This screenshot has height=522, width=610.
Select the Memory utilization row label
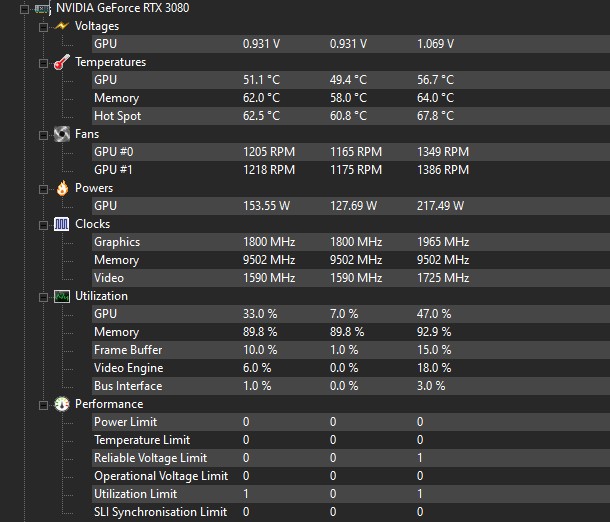pos(116,332)
